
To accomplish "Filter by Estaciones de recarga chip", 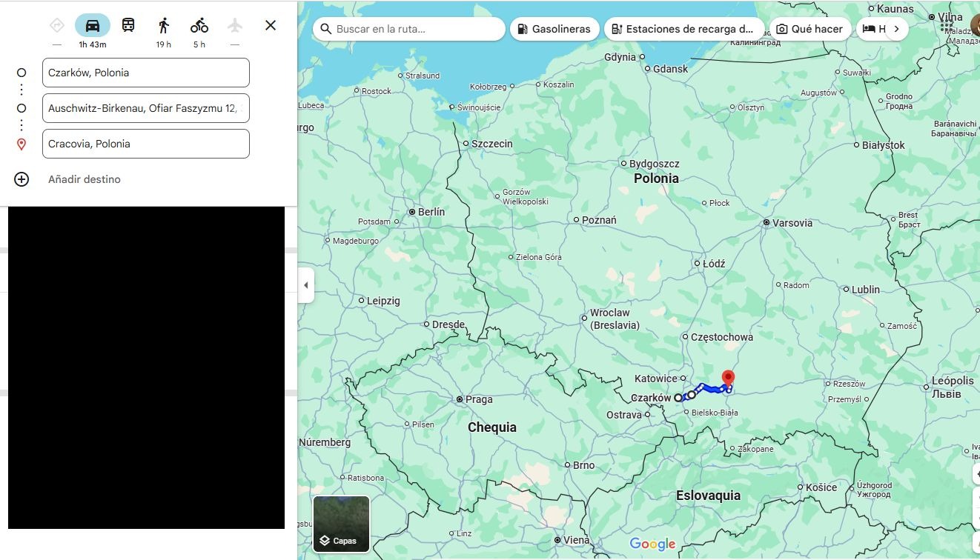I will click(684, 29).
